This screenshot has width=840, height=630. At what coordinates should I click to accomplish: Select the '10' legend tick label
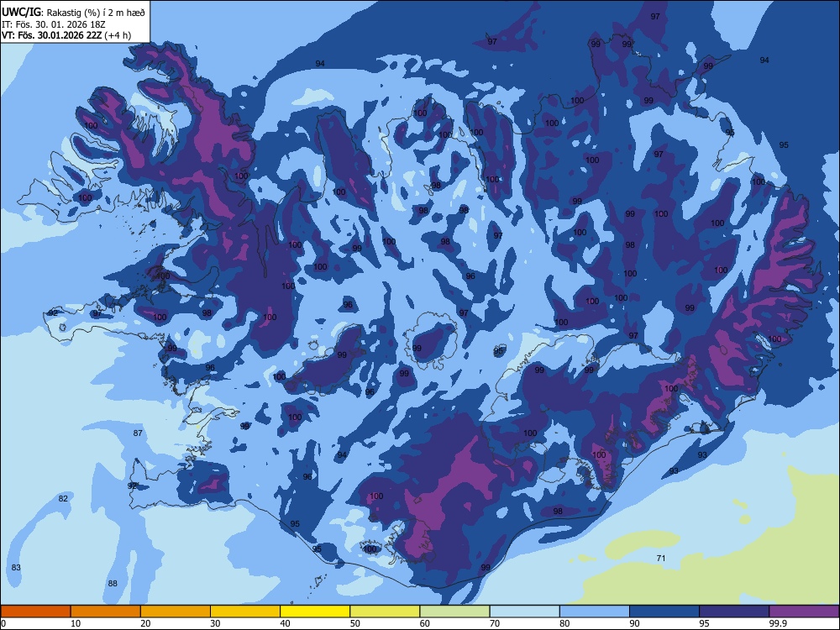[x=76, y=623]
